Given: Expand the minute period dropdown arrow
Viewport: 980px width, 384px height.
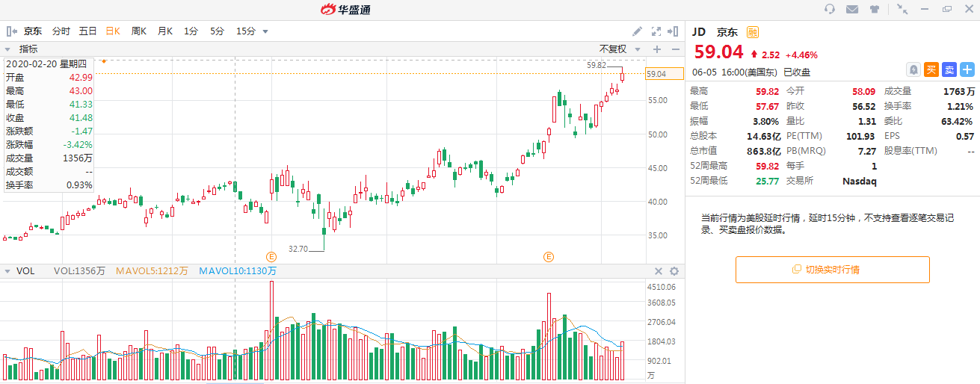Looking at the screenshot, I should pyautogui.click(x=265, y=31).
